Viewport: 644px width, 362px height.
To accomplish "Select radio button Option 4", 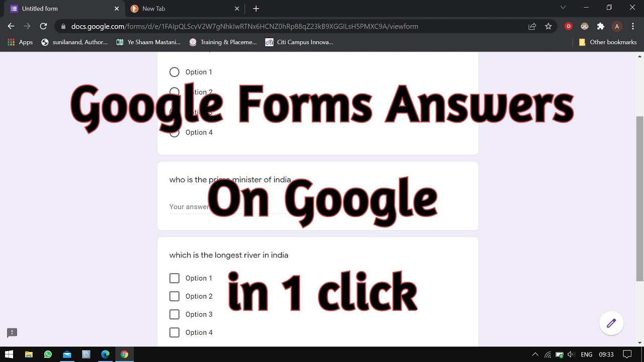I will [175, 132].
